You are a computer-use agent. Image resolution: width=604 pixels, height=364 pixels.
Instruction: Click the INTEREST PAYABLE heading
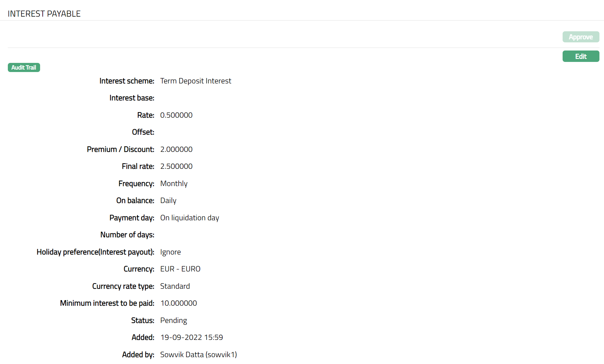(44, 14)
